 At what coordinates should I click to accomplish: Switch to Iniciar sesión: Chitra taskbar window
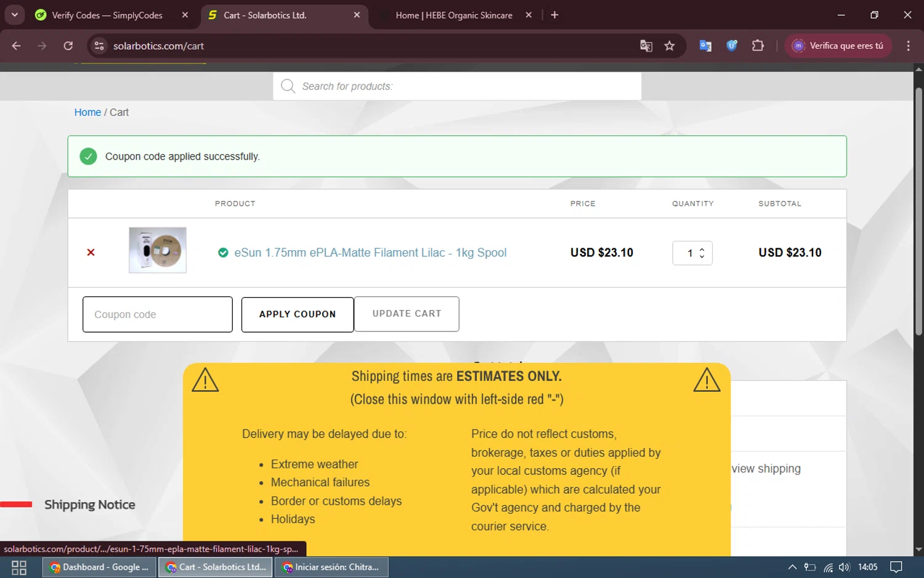pyautogui.click(x=331, y=568)
